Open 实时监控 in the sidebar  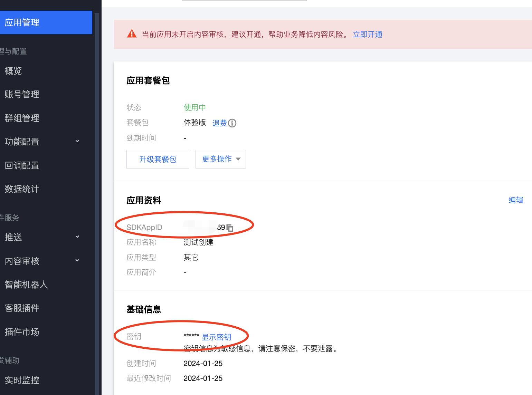pos(22,380)
